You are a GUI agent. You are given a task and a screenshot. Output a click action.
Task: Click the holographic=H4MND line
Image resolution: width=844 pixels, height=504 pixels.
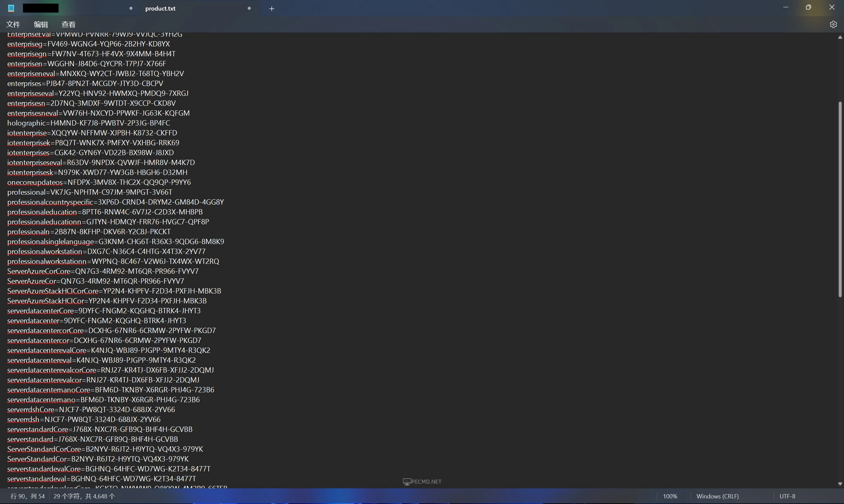click(x=89, y=123)
